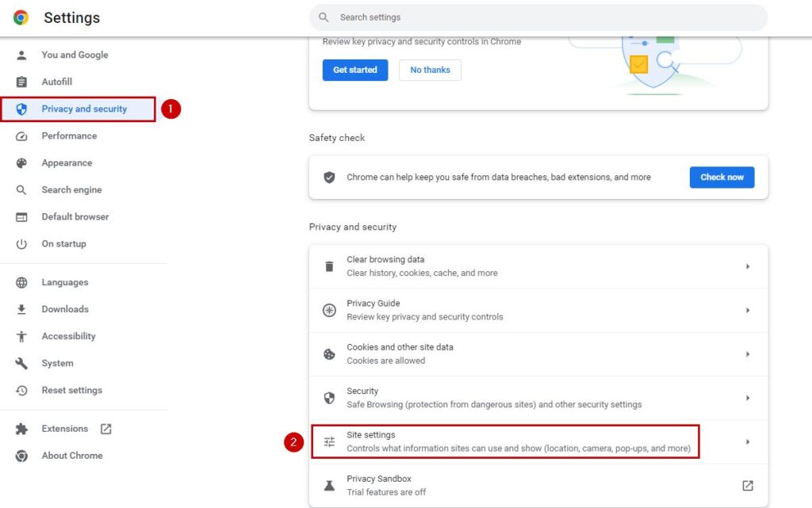812x508 pixels.
Task: Click the Performance gauge icon
Action: click(x=21, y=136)
